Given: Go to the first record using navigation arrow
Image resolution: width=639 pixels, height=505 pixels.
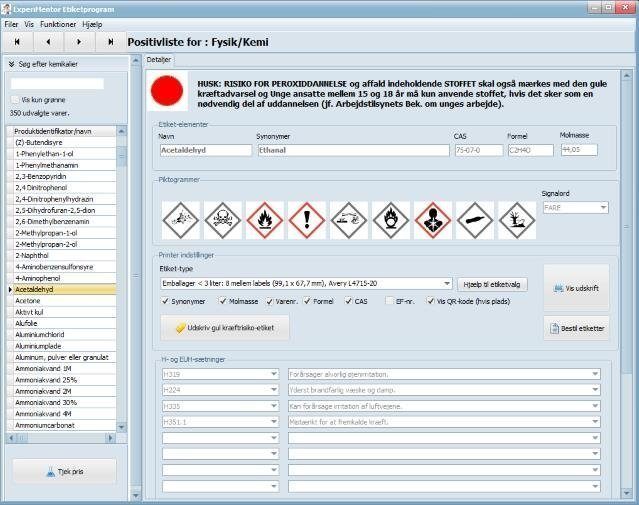Looking at the screenshot, I should (17, 42).
